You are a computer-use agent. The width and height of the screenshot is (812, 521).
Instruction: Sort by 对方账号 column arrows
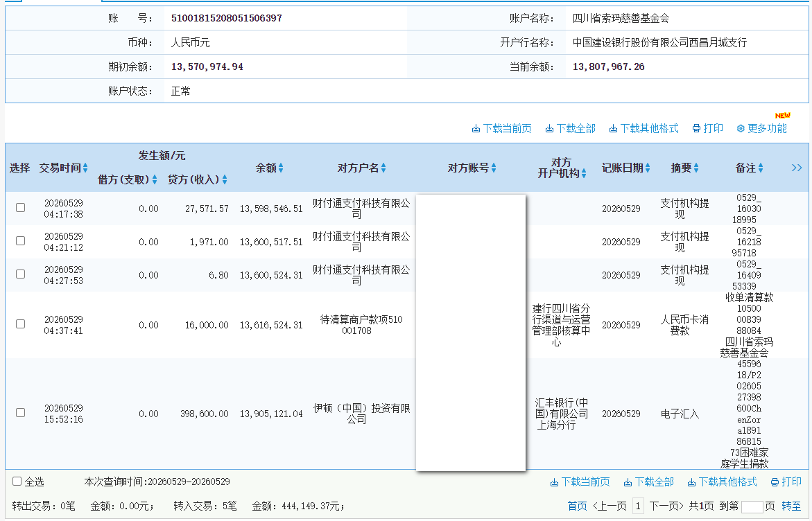(x=494, y=168)
